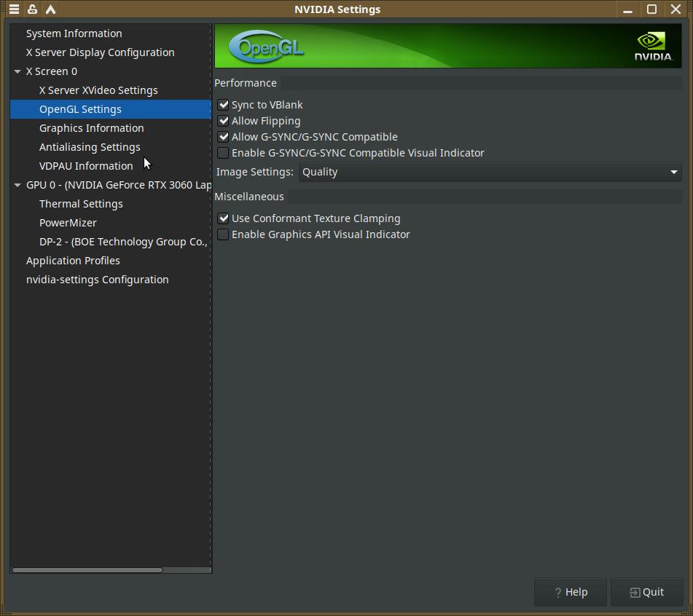Click the Quit button
This screenshot has height=616, width=693.
tap(646, 592)
